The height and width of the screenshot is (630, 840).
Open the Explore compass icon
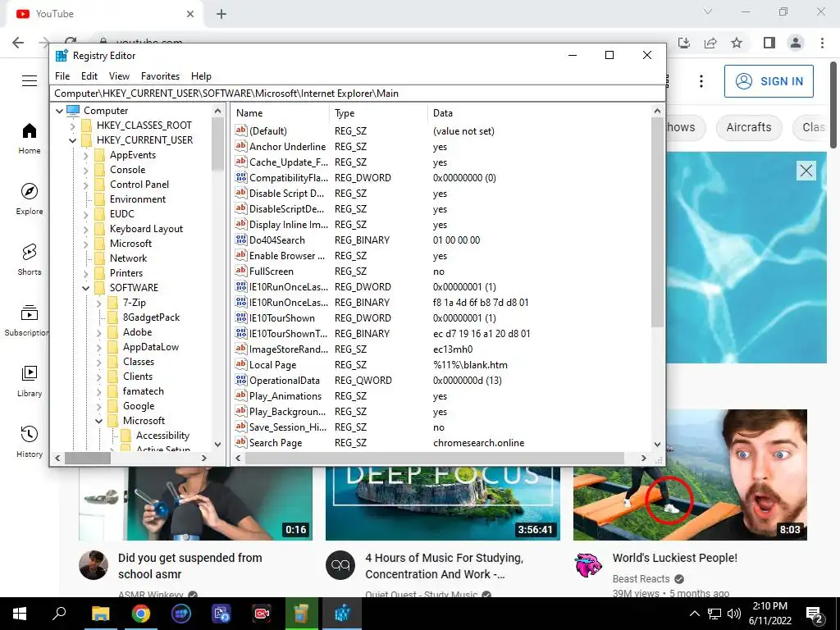coord(29,192)
